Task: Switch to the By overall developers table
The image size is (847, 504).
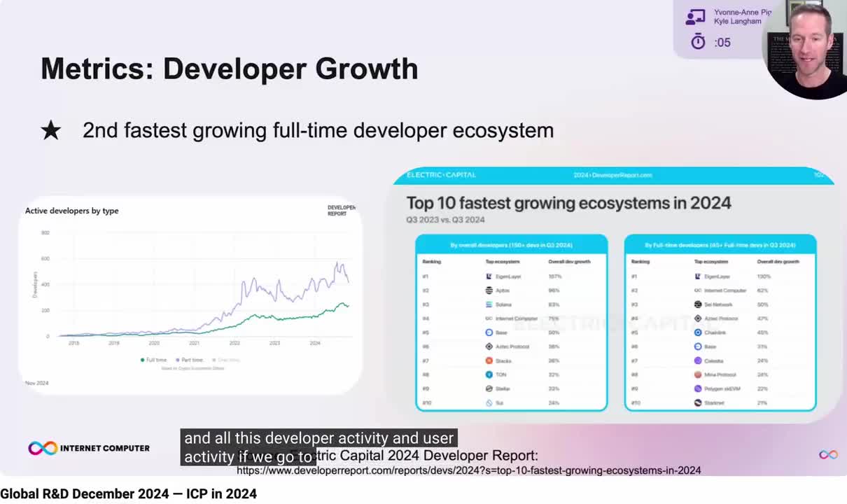Action: coord(511,245)
